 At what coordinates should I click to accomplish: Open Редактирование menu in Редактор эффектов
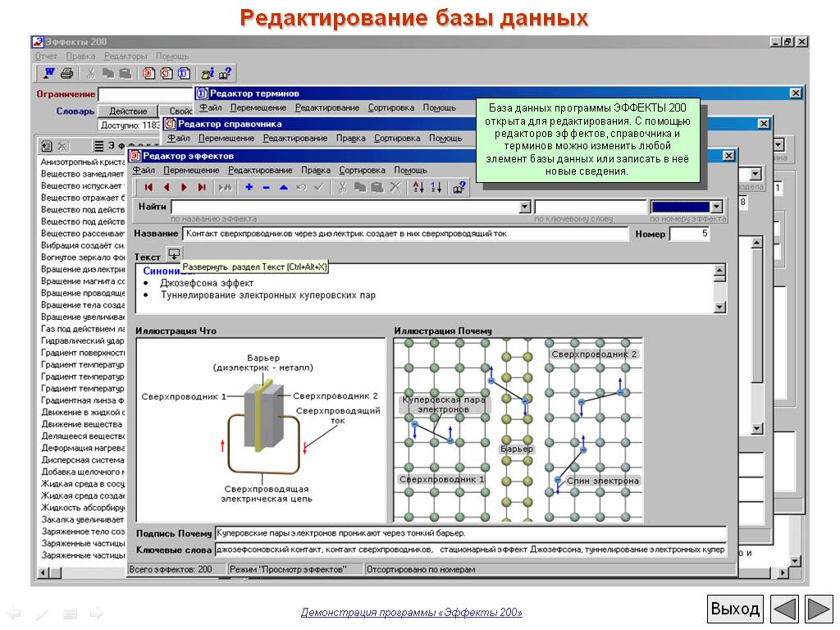[260, 171]
